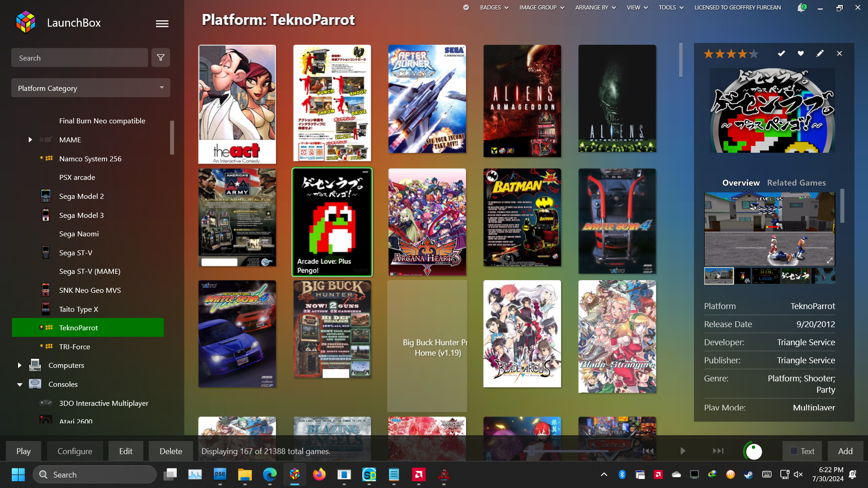Image resolution: width=868 pixels, height=488 pixels.
Task: Open the Windows Start menu
Action: pos(18,474)
